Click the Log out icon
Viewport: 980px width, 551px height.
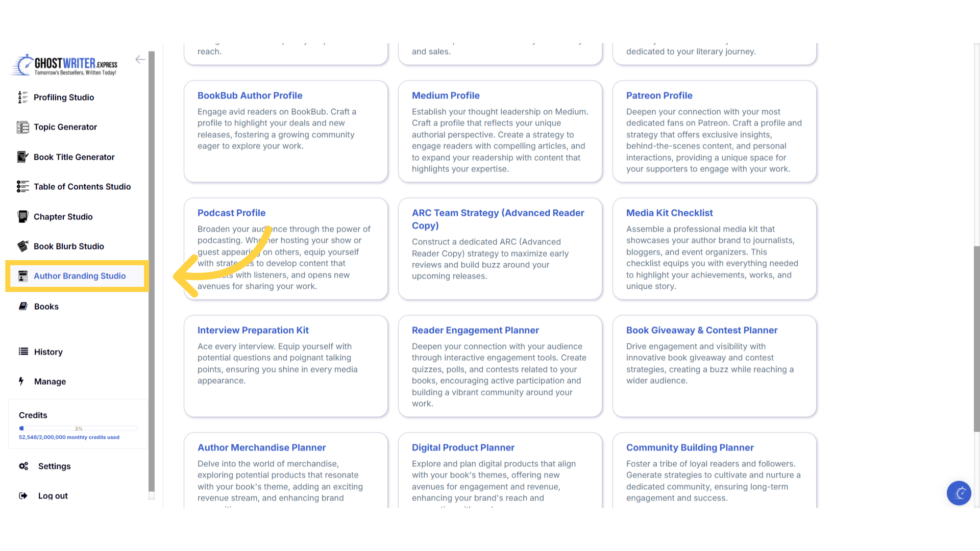pyautogui.click(x=23, y=496)
